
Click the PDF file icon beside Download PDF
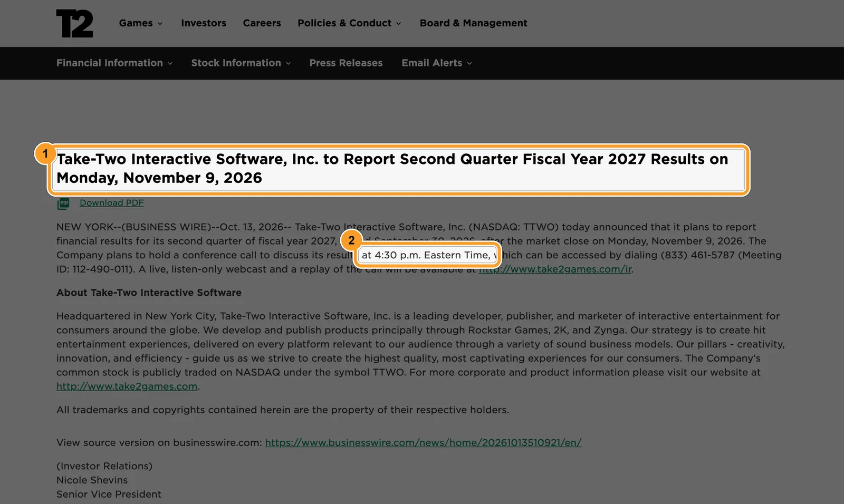[x=63, y=203]
